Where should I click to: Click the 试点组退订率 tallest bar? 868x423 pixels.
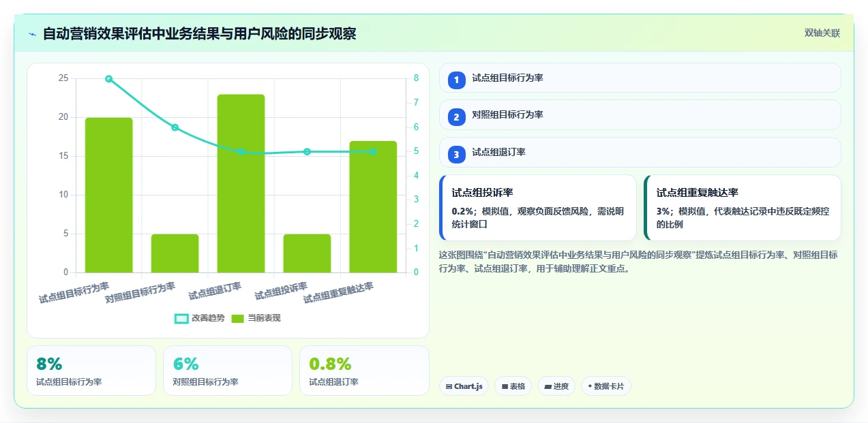point(241,183)
